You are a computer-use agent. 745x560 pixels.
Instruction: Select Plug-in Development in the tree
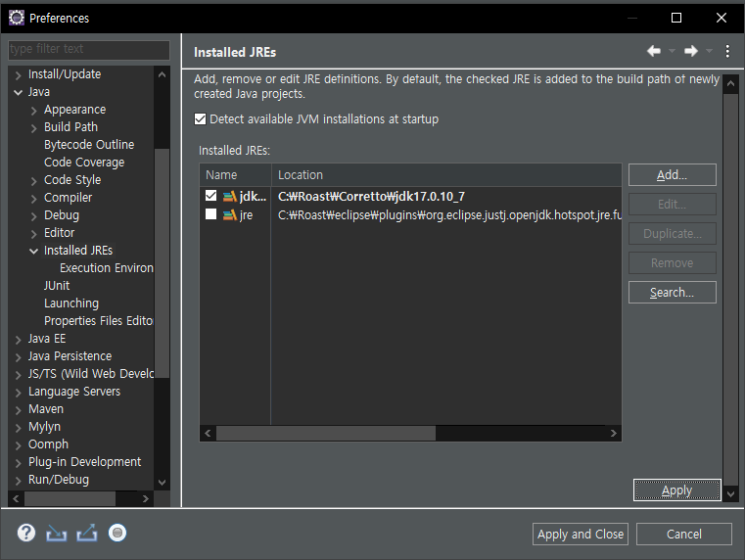click(x=84, y=462)
